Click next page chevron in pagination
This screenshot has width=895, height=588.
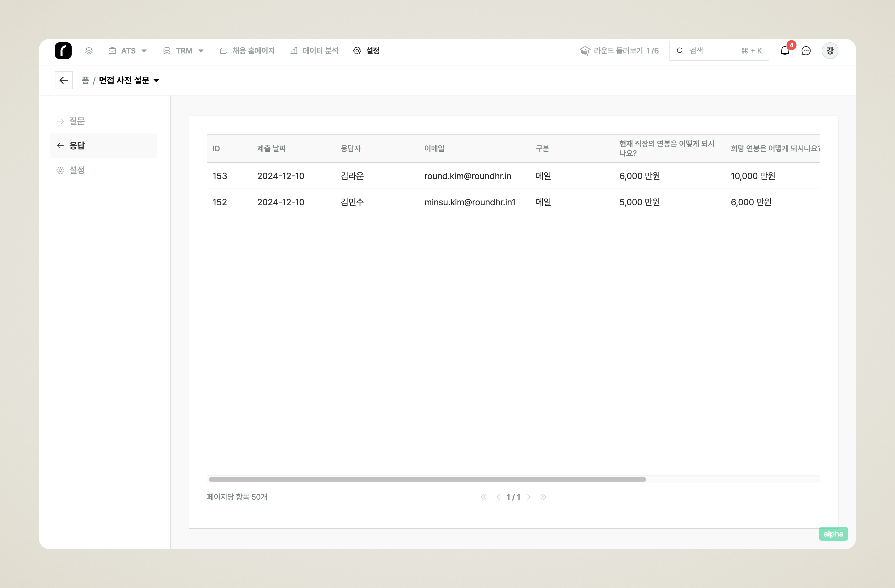tap(529, 497)
